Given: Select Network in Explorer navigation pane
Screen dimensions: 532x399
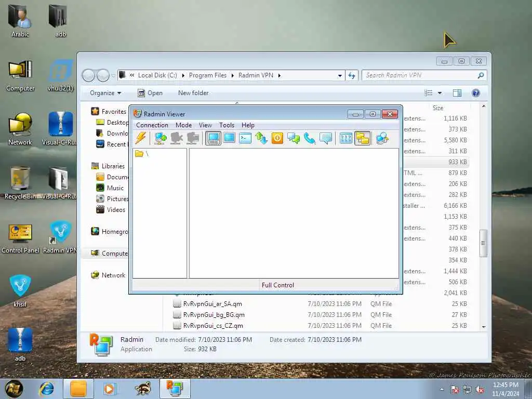Looking at the screenshot, I should tap(113, 275).
